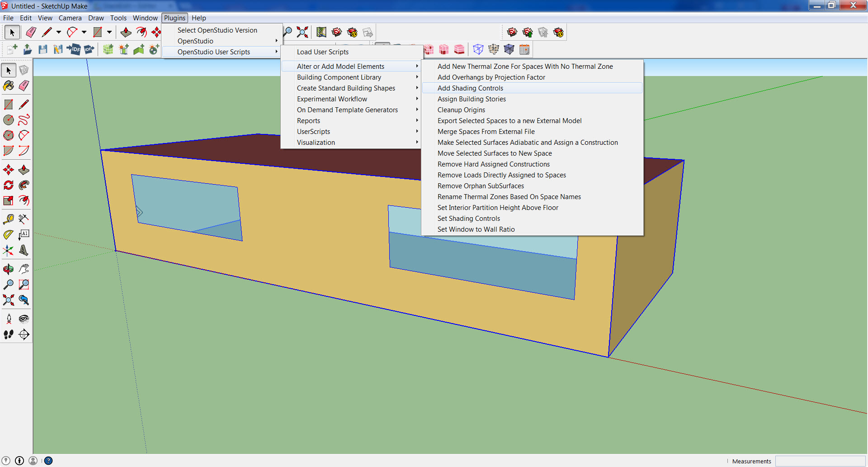This screenshot has width=868, height=467.
Task: Click the Measurements input box
Action: coord(820,461)
